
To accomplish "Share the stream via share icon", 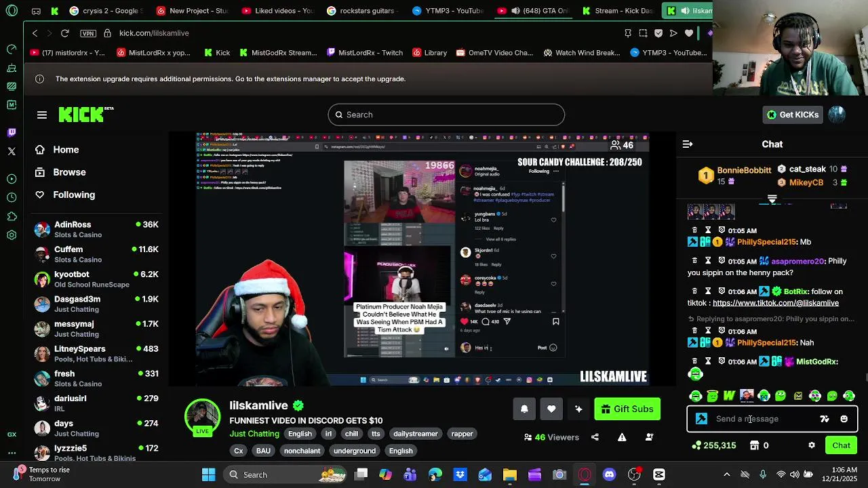I will (x=595, y=437).
